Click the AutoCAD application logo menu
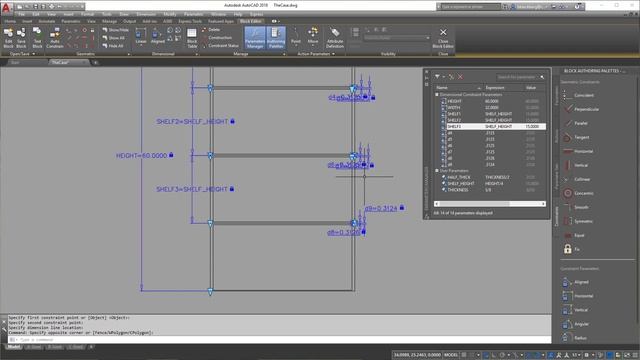This screenshot has height=360, width=640. pyautogui.click(x=6, y=7)
